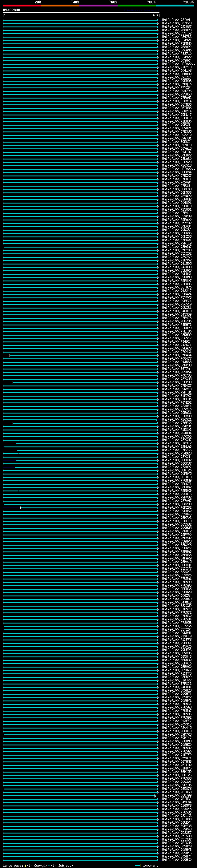197x868 pixels.
Task: Click the orange ~40% identity legend segment
Action: 60,6
